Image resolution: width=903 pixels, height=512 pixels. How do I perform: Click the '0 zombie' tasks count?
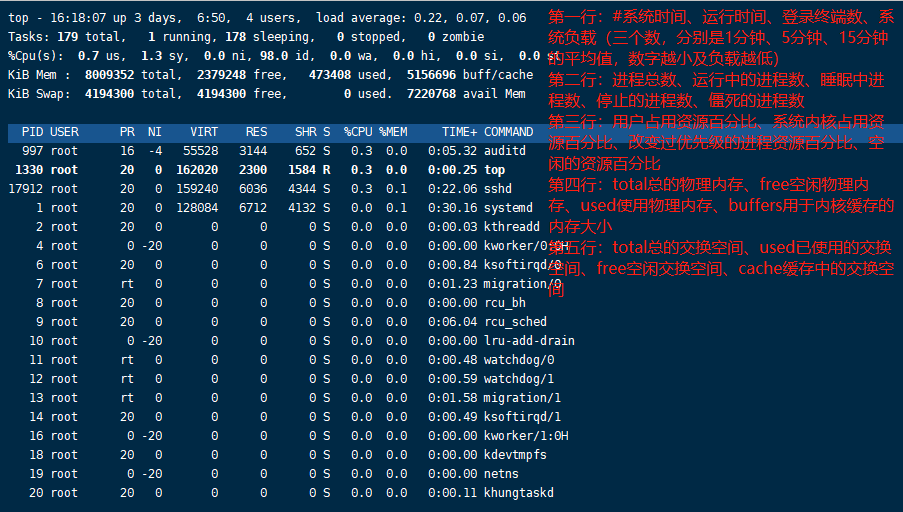pos(456,37)
